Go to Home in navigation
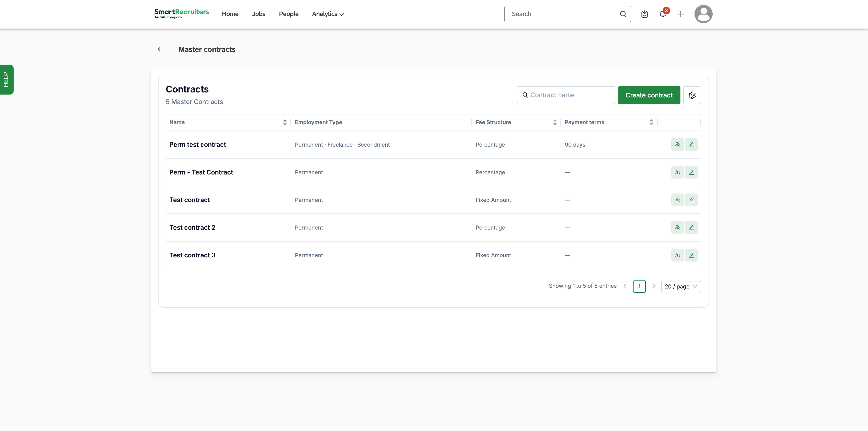The height and width of the screenshot is (431, 868). [x=230, y=14]
